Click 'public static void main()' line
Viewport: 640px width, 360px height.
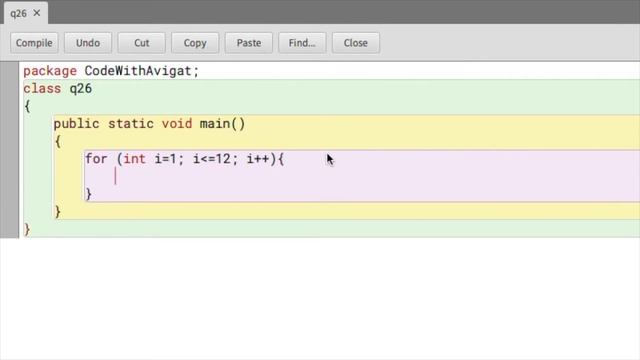[x=149, y=124]
